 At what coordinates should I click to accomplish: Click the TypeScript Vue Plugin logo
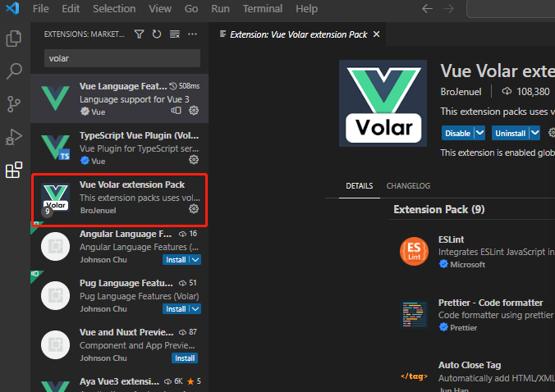click(55, 148)
